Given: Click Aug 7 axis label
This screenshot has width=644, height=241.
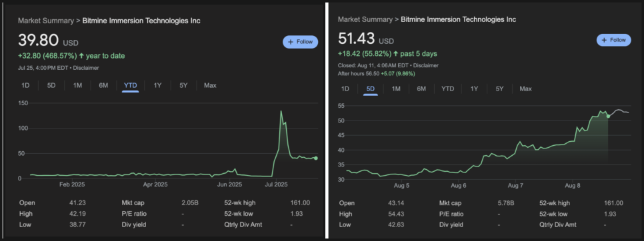Looking at the screenshot, I should click(x=515, y=185).
